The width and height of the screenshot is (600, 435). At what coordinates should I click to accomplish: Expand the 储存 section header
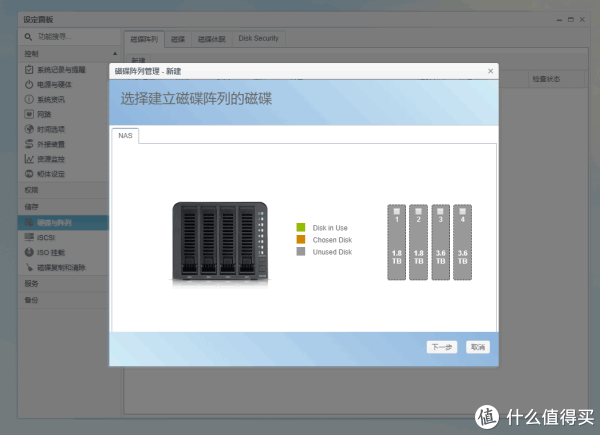(64, 207)
